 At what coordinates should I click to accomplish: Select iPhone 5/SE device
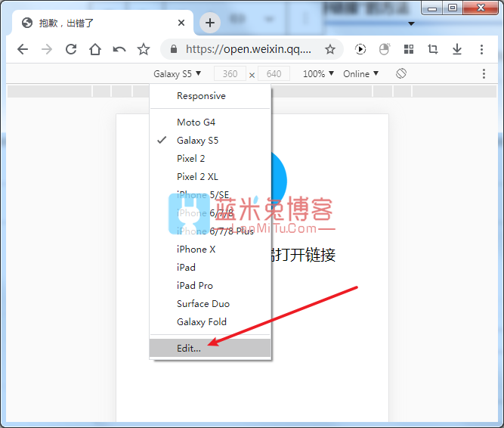[x=210, y=195]
